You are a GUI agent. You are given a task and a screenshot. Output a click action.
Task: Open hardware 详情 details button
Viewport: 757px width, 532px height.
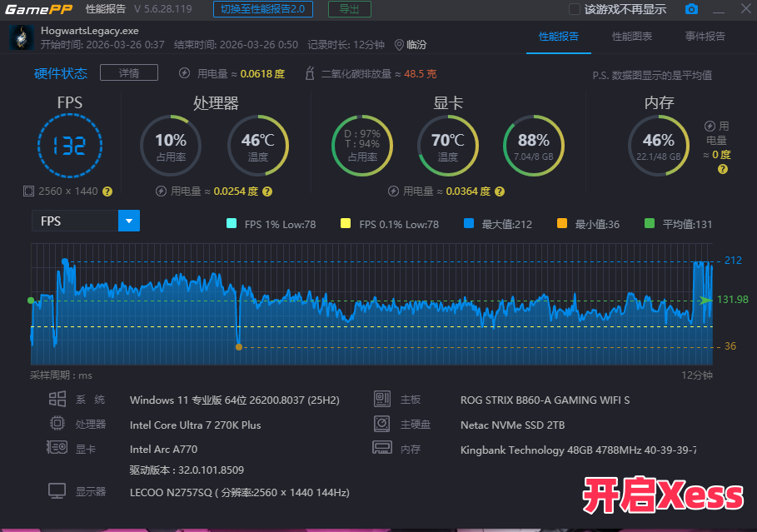pyautogui.click(x=129, y=73)
